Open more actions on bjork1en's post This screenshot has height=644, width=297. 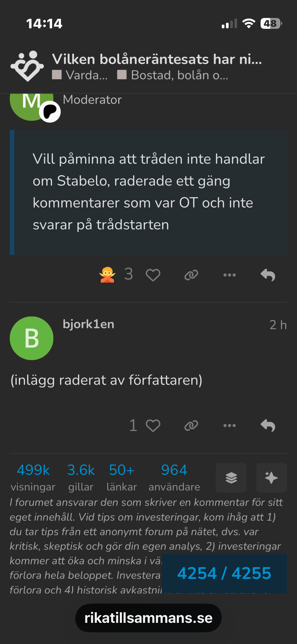click(229, 426)
